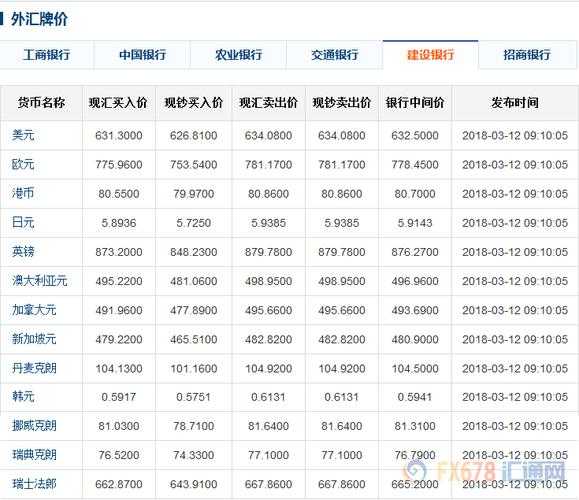
Task: Click the 挪威克朗 currency link
Action: tap(34, 426)
